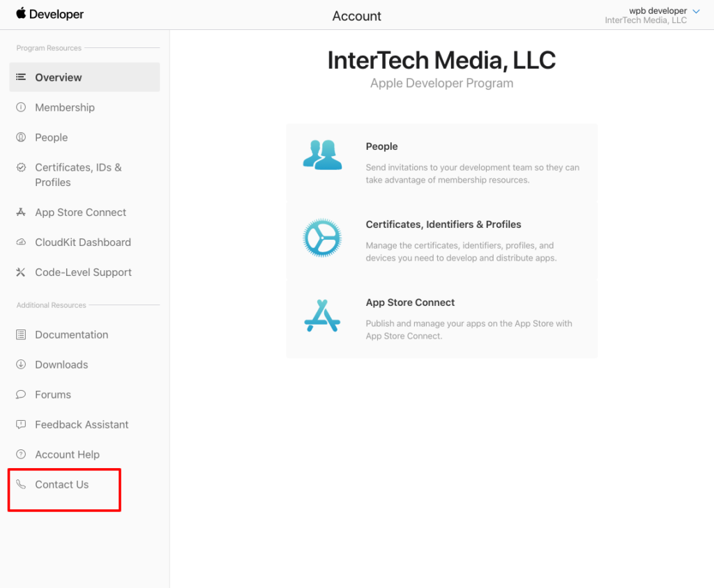The image size is (714, 588).
Task: Click the Overview list icon in sidebar
Action: tap(21, 77)
